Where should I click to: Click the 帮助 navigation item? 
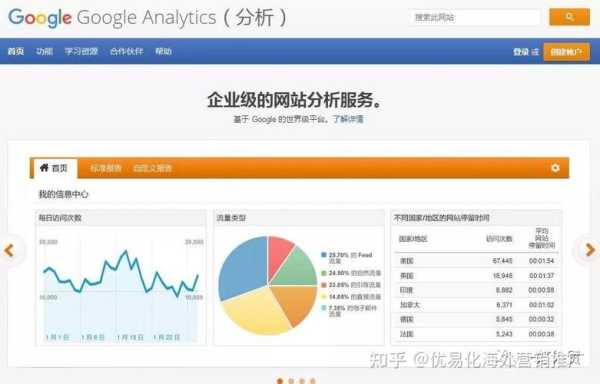(x=163, y=51)
